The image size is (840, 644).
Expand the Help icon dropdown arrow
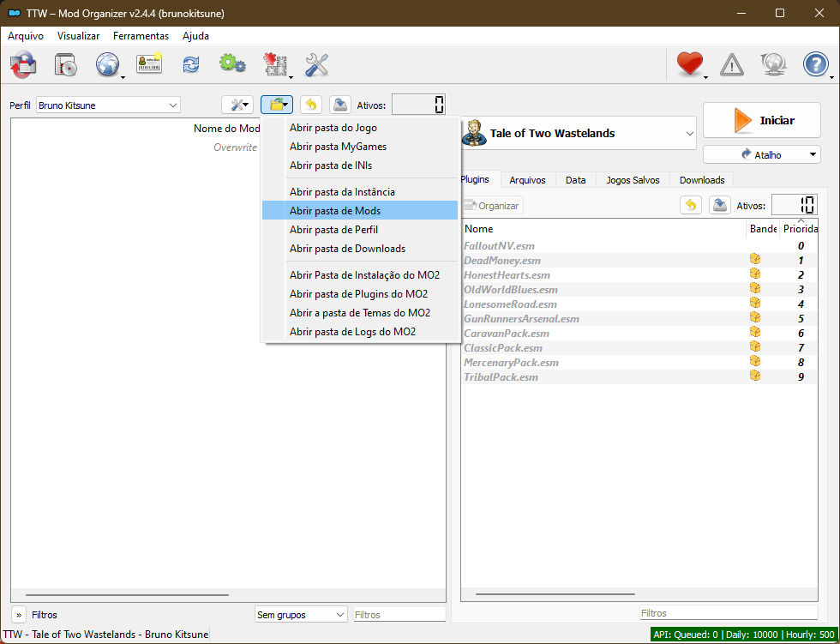click(x=831, y=78)
